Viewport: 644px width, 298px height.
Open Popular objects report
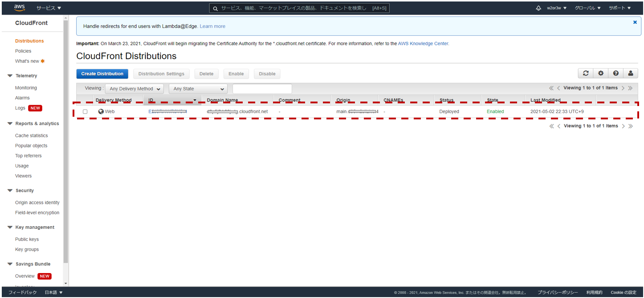(x=31, y=146)
